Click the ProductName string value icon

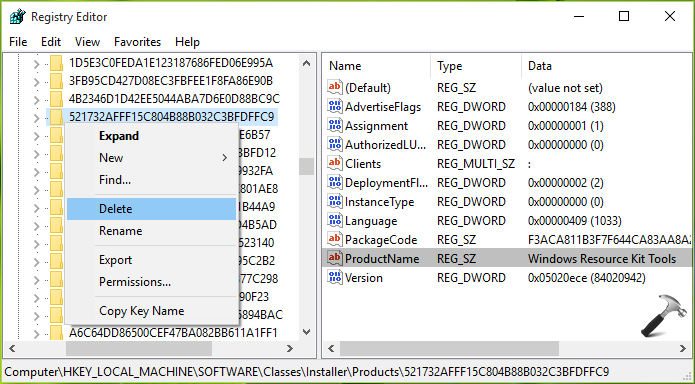click(335, 259)
